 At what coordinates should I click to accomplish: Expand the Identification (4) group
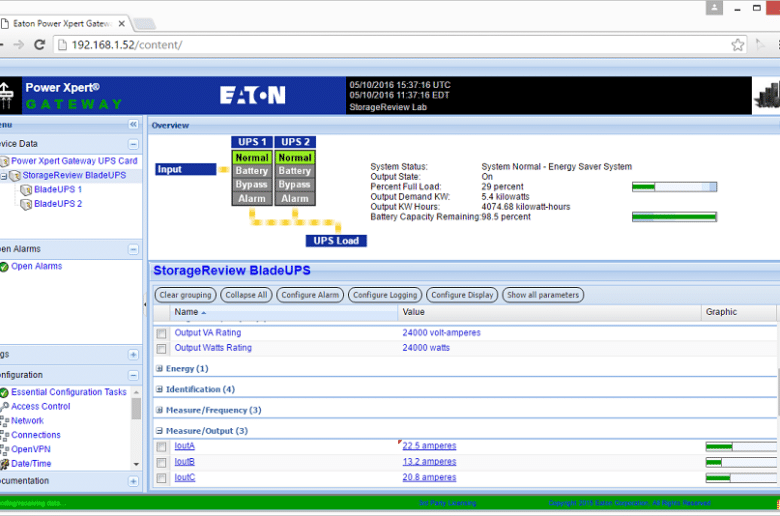(159, 389)
